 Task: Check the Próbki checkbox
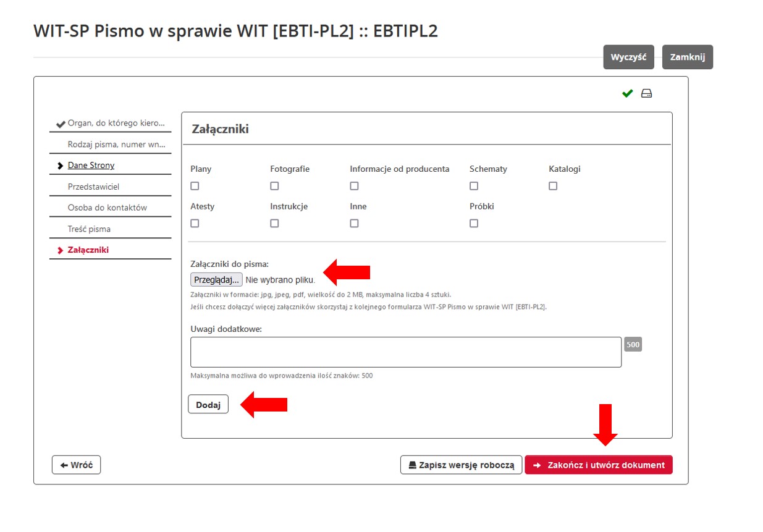click(474, 224)
